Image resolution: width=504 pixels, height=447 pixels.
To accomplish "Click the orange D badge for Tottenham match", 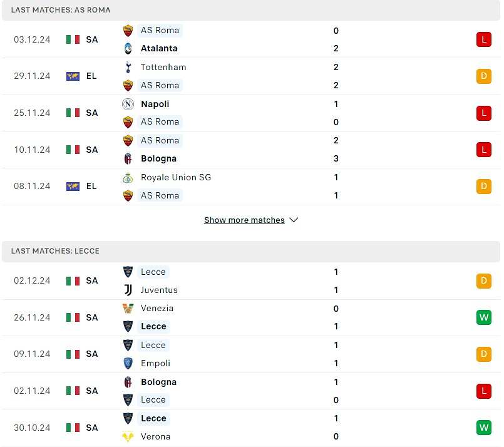I will point(484,76).
